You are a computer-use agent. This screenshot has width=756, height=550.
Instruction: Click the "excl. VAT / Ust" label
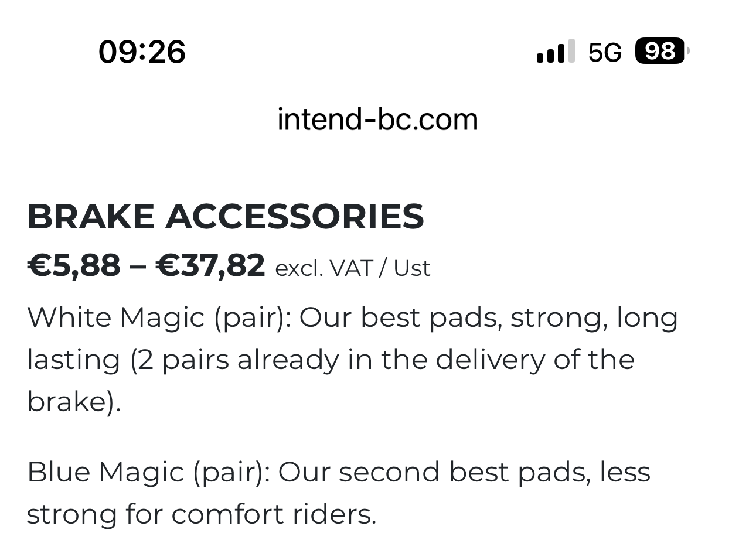353,268
